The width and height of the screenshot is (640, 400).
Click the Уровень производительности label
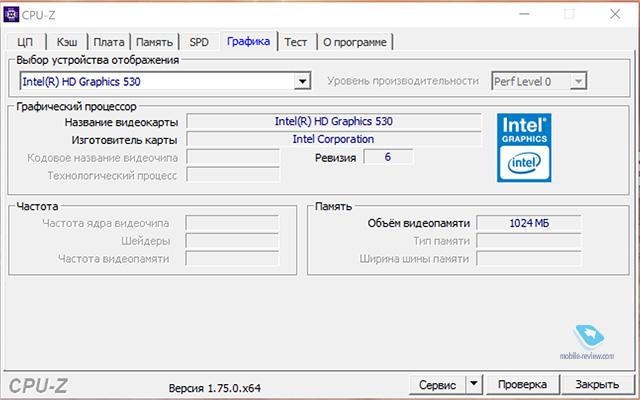click(403, 81)
